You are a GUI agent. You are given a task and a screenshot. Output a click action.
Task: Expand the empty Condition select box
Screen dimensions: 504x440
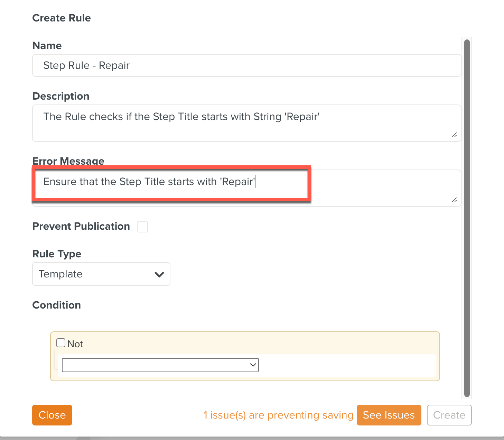coord(160,365)
